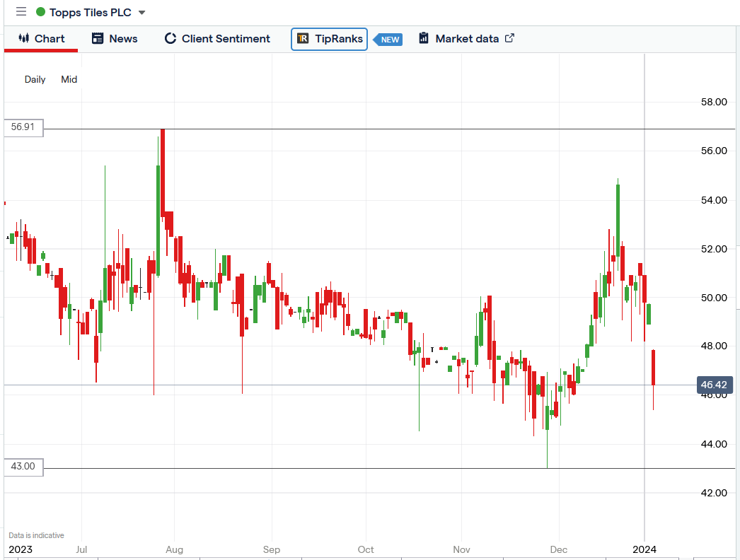Image resolution: width=740 pixels, height=560 pixels.
Task: Click the 54.00 price axis label
Action: (x=714, y=200)
